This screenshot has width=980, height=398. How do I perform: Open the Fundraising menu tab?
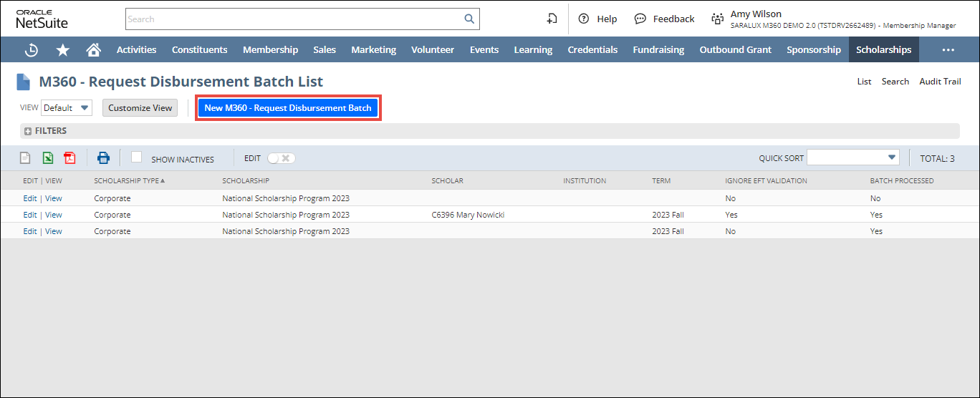[658, 50]
